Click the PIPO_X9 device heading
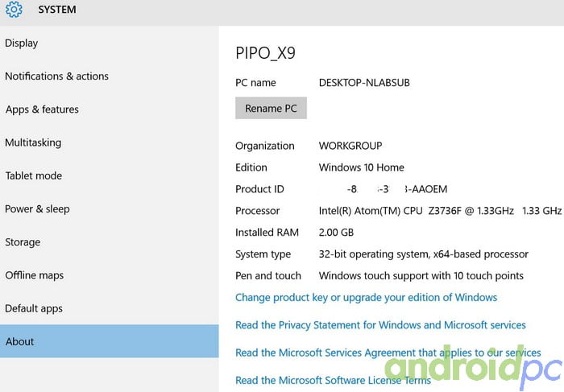 (x=265, y=53)
